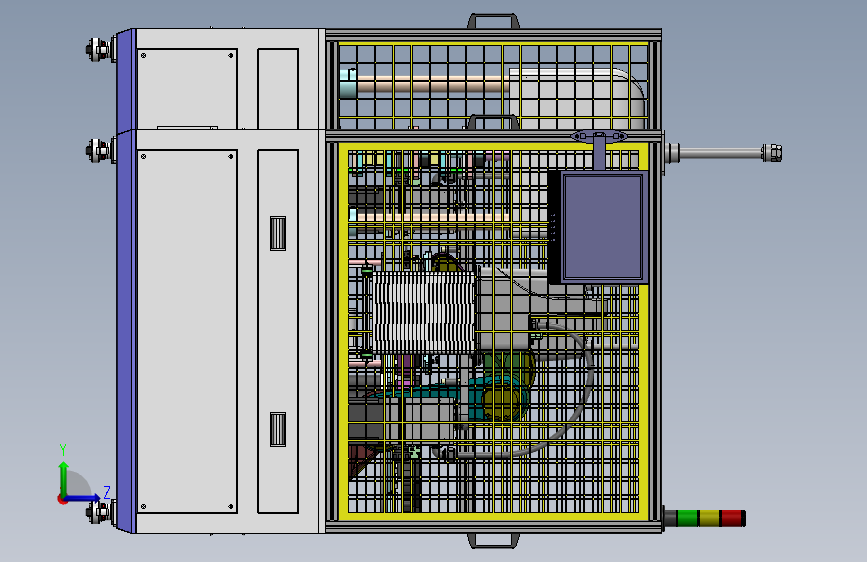Viewport: 867px width, 562px height.
Task: Select the carry handle on top of the frame
Action: point(493,21)
